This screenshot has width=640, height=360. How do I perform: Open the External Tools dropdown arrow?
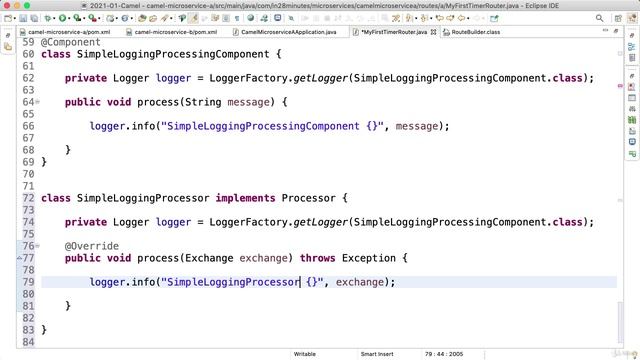point(99,18)
